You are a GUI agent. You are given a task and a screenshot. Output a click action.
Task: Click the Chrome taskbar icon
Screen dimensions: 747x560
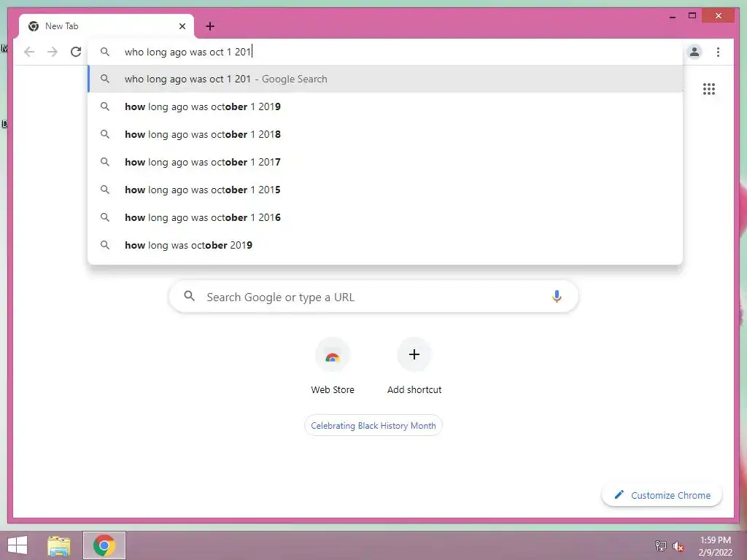point(104,545)
